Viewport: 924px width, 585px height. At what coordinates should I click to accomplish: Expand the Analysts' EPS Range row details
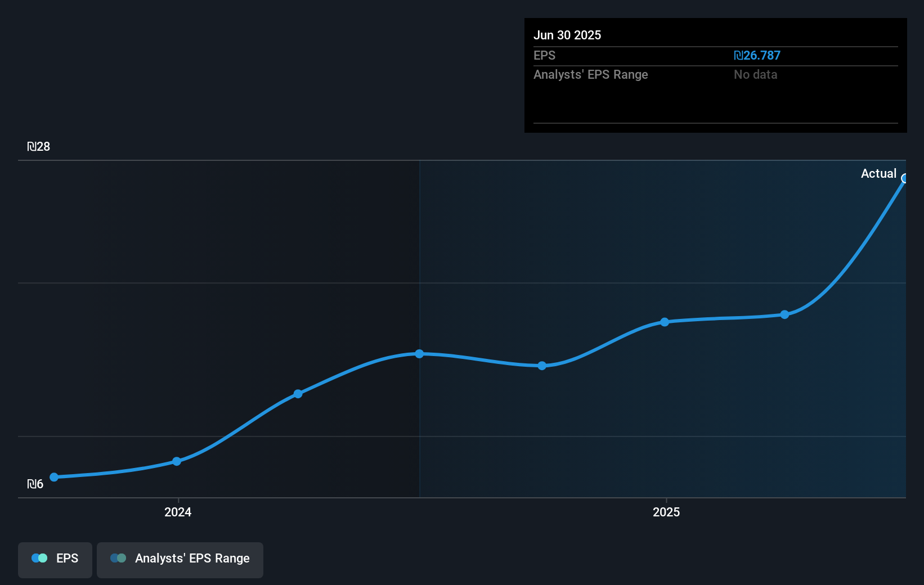[590, 74]
